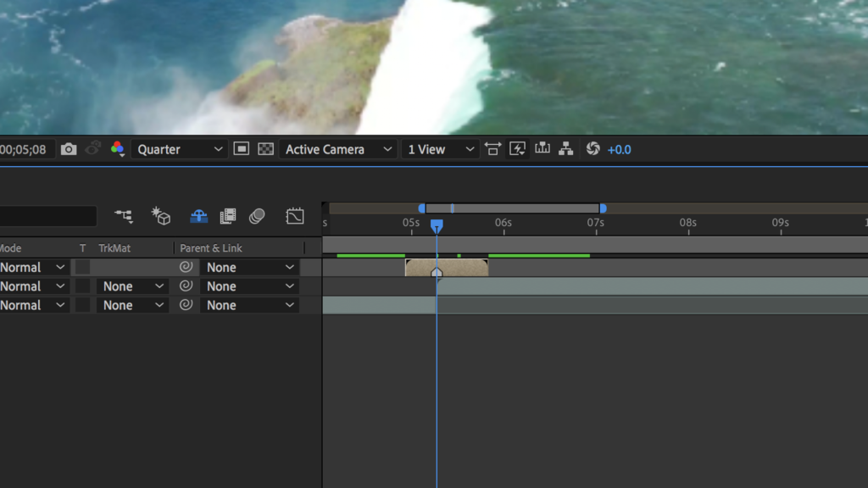Image resolution: width=868 pixels, height=488 pixels.
Task: Toggle Preserve Transparency box on first layer
Action: click(83, 267)
